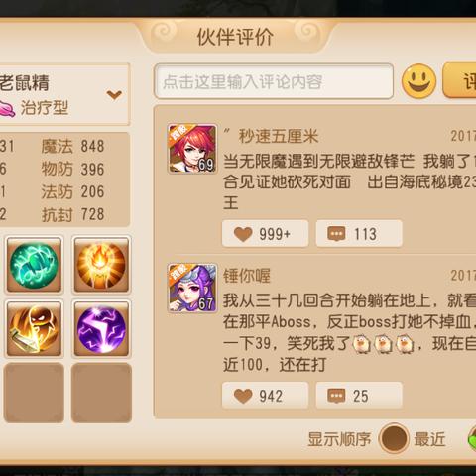Expand the 老鼠精 partner dropdown arrow
Screen dimensions: 476x476
(x=114, y=95)
